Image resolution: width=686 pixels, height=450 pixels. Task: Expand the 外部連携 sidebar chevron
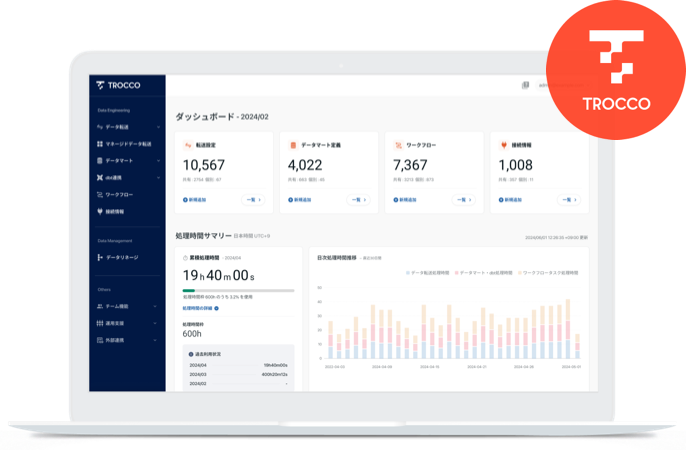click(158, 339)
